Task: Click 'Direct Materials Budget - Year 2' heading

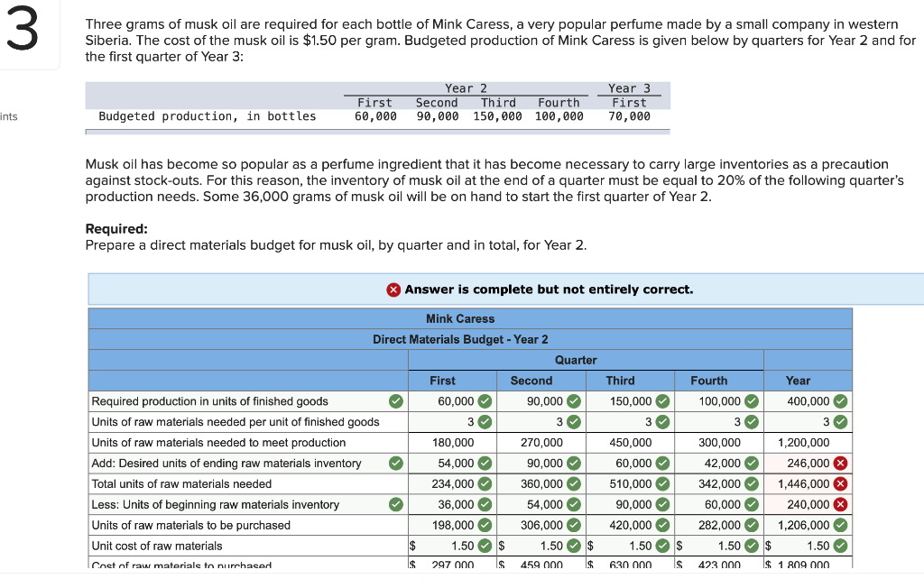Action: pyautogui.click(x=460, y=339)
